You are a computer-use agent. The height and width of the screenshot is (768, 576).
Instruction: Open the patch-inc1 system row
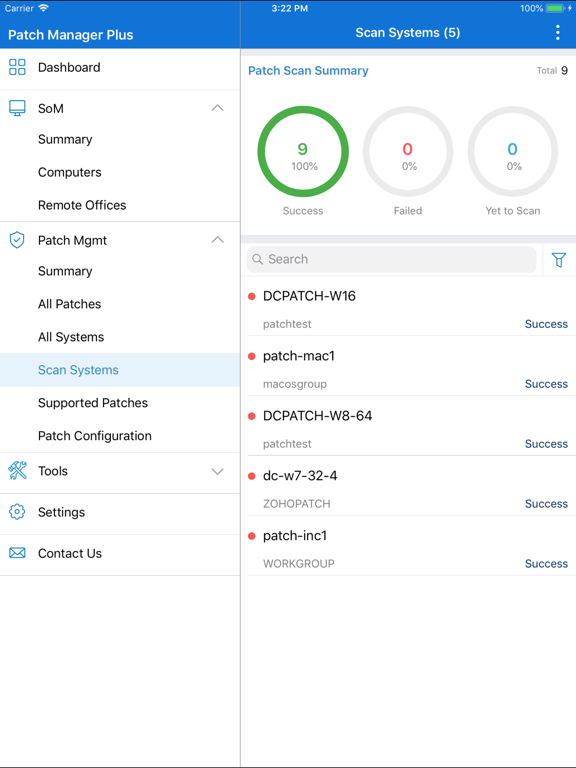(408, 546)
